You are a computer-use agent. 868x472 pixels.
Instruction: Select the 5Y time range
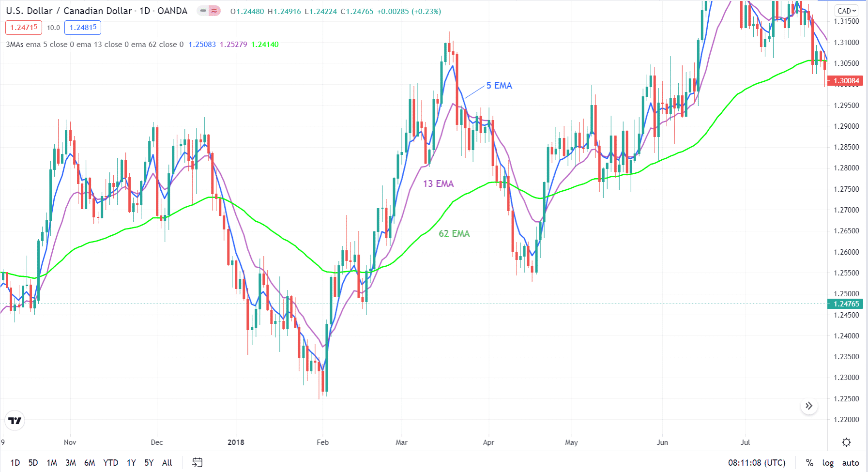pyautogui.click(x=149, y=462)
